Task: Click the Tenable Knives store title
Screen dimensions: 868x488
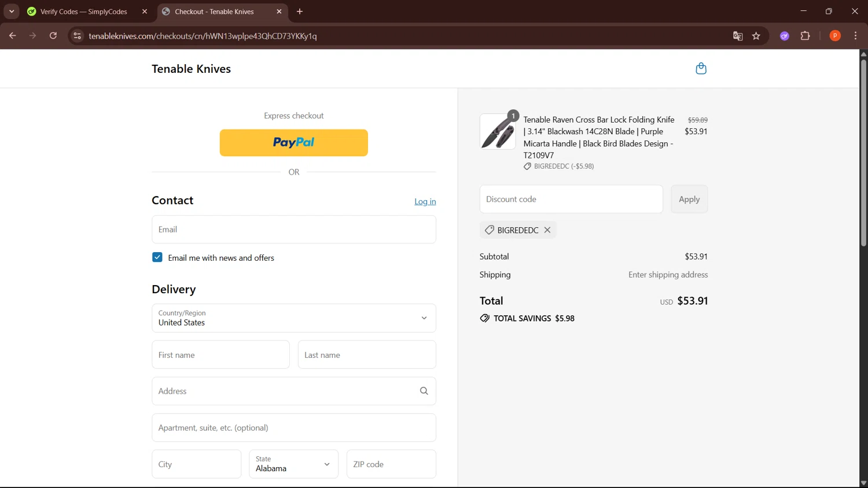Action: coord(191,69)
